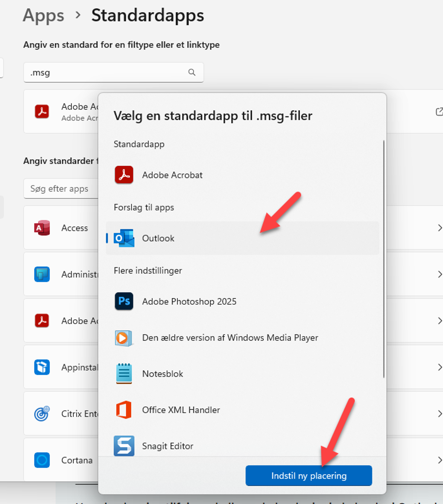Select the Snagit Editor icon
The height and width of the screenshot is (504, 443).
click(124, 446)
